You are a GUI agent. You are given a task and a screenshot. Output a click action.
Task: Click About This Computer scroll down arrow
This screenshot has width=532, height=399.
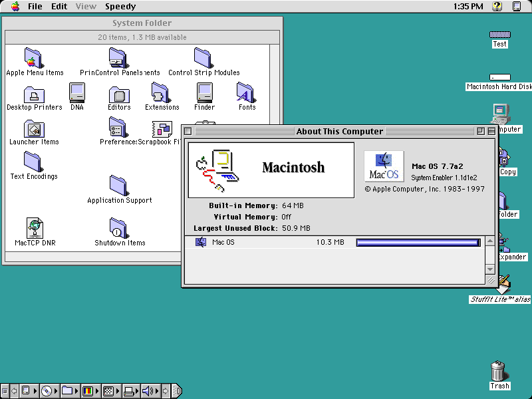(490, 269)
